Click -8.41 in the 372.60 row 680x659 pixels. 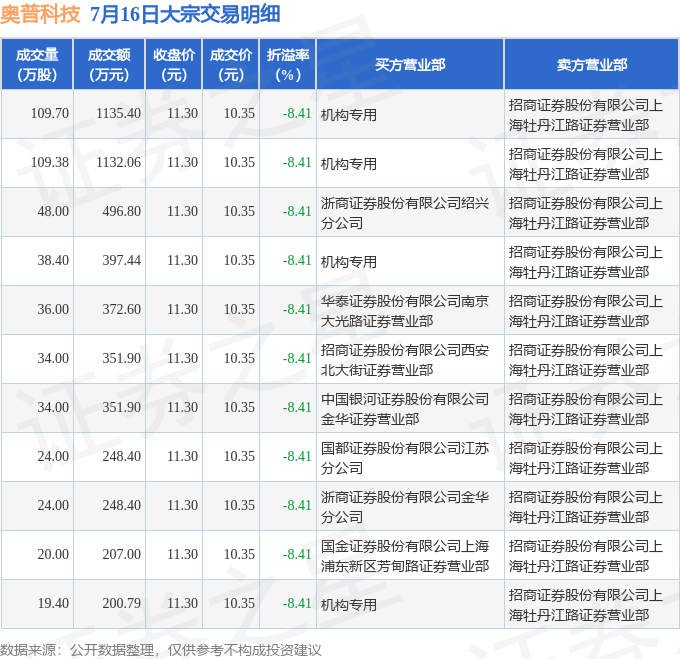297,310
